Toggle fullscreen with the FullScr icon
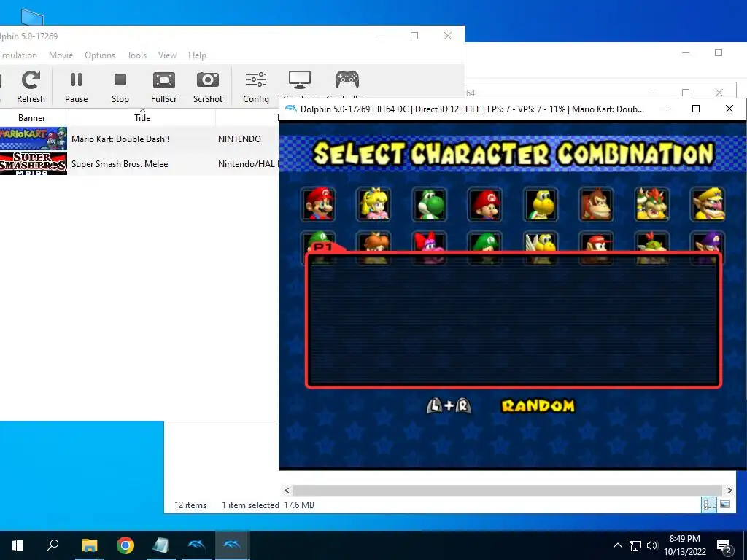Screen dimensions: 747x560 tap(164, 86)
